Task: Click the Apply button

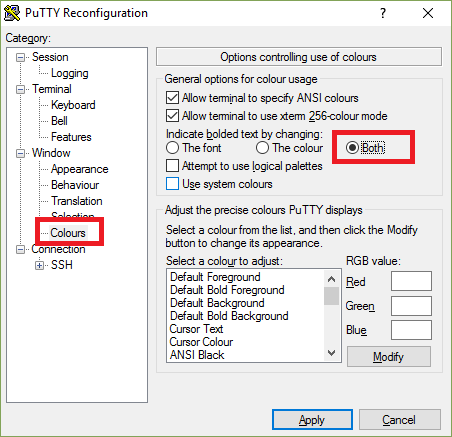Action: (x=312, y=420)
